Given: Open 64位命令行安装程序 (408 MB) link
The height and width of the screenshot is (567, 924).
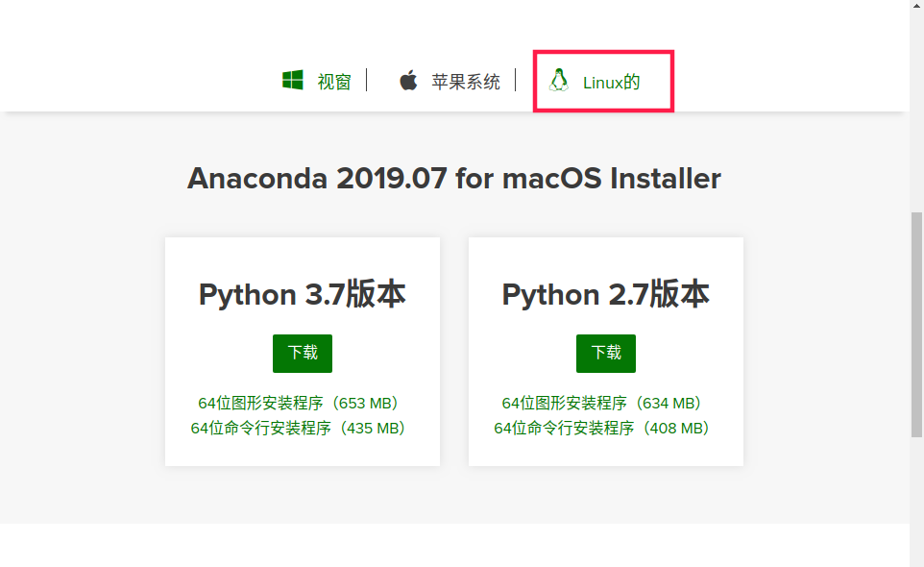Looking at the screenshot, I should click(602, 428).
